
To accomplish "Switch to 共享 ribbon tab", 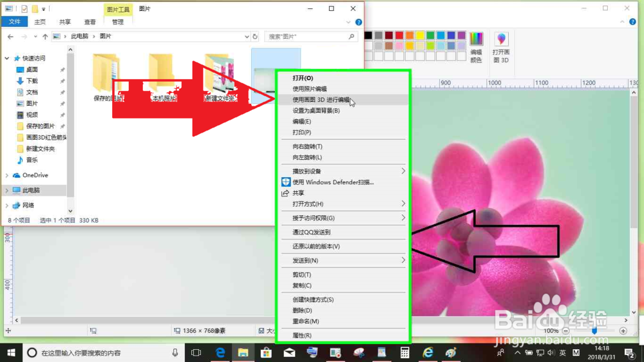I will [65, 22].
